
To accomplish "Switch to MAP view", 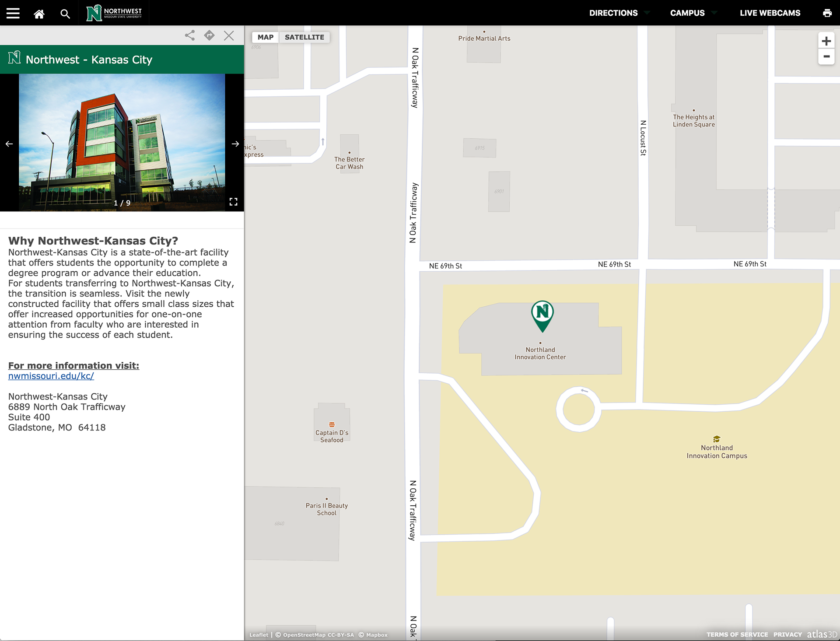I will click(x=265, y=37).
